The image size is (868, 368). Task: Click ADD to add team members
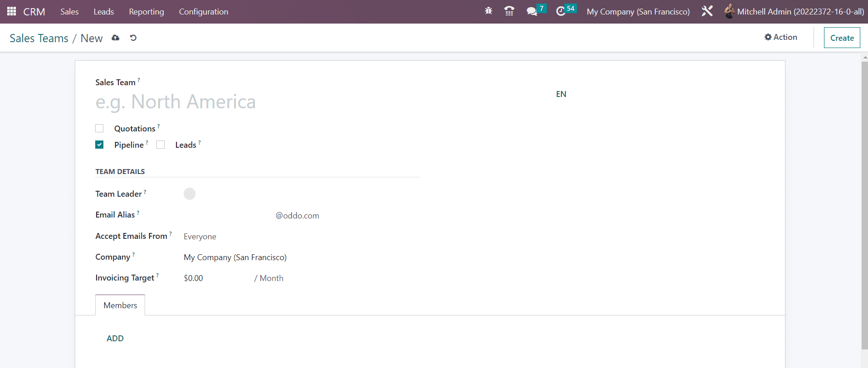[x=115, y=339]
